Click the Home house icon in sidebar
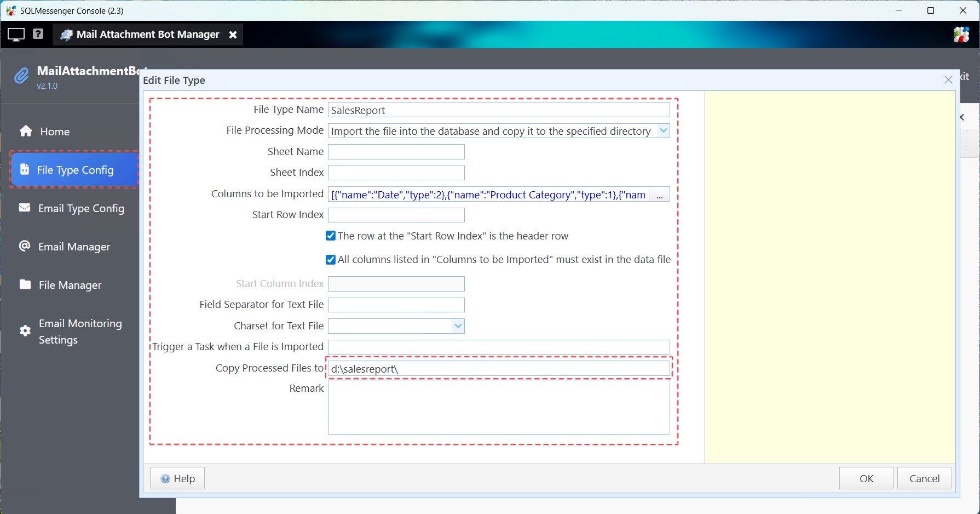Viewport: 980px width, 514px height. (26, 131)
